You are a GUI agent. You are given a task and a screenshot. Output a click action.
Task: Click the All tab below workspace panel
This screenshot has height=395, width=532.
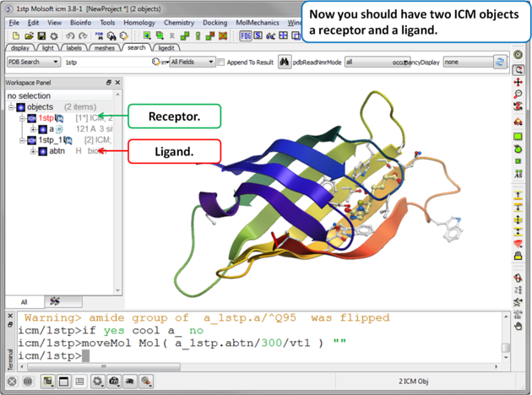24,301
